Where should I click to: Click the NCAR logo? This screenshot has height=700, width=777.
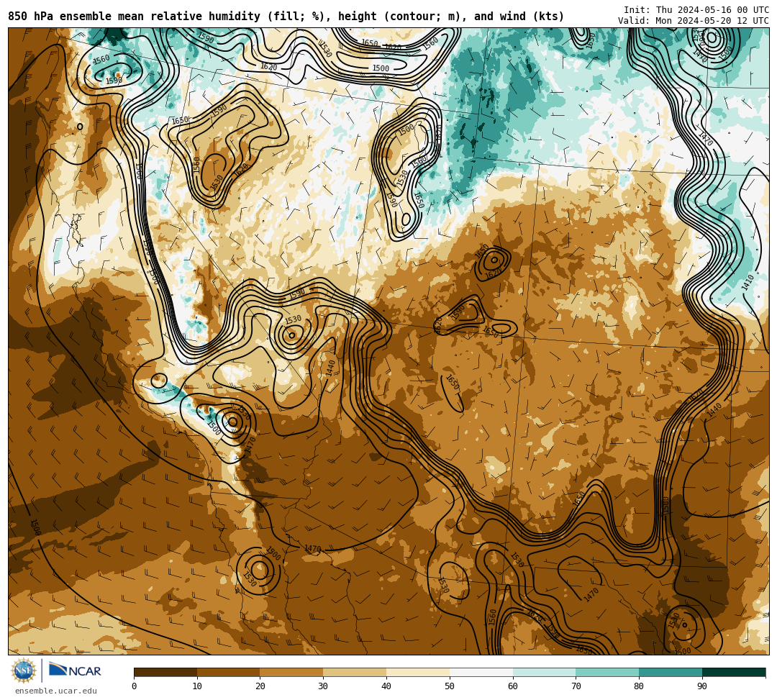pos(76,671)
